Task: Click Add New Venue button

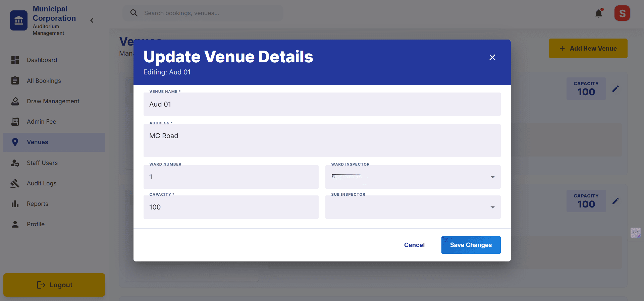Action: coord(588,49)
